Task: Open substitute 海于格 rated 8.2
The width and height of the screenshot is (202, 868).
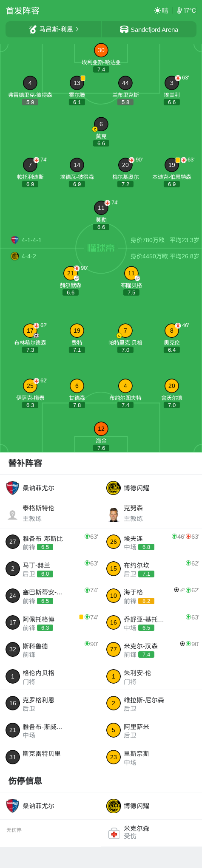Action: pos(151,596)
